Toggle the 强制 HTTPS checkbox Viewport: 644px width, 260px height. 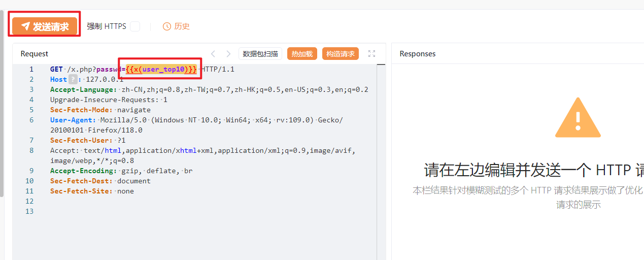135,26
